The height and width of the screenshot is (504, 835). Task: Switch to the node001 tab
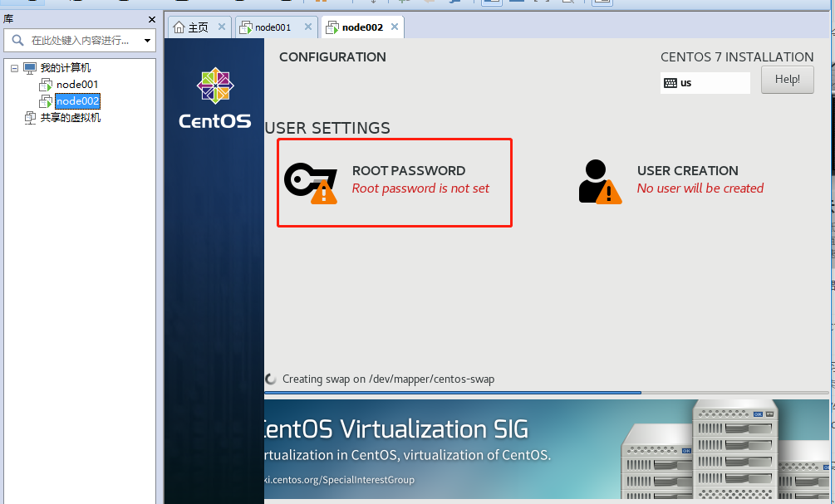(x=273, y=27)
